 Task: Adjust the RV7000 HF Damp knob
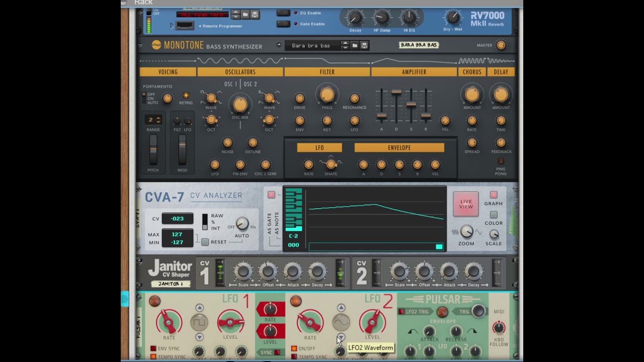click(382, 18)
